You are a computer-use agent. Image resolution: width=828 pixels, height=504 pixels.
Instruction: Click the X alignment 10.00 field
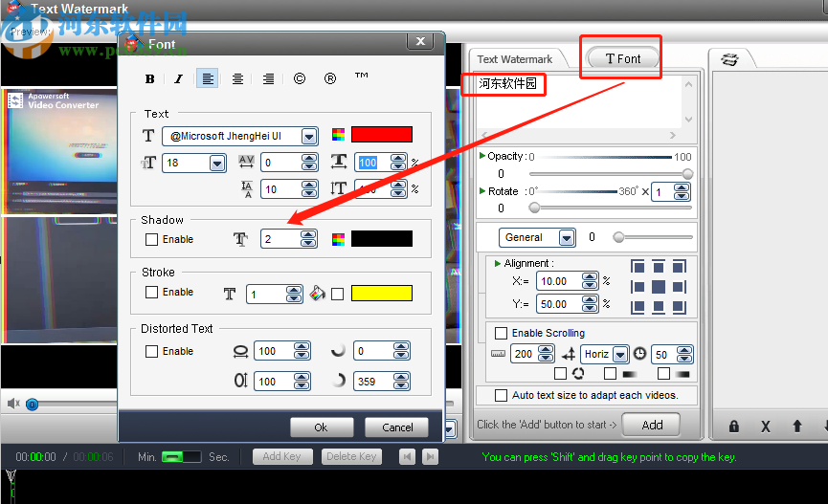click(x=559, y=282)
